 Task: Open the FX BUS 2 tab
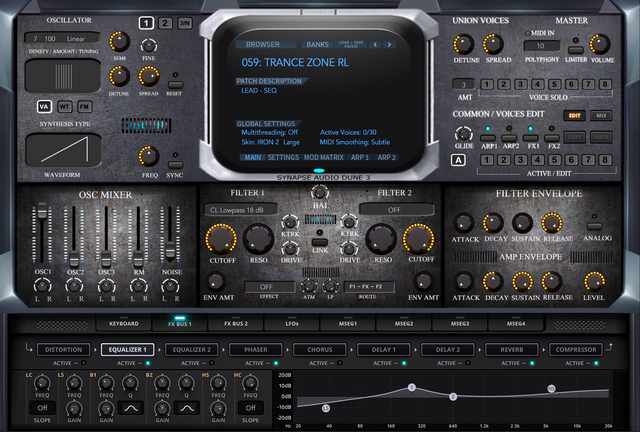(x=236, y=323)
